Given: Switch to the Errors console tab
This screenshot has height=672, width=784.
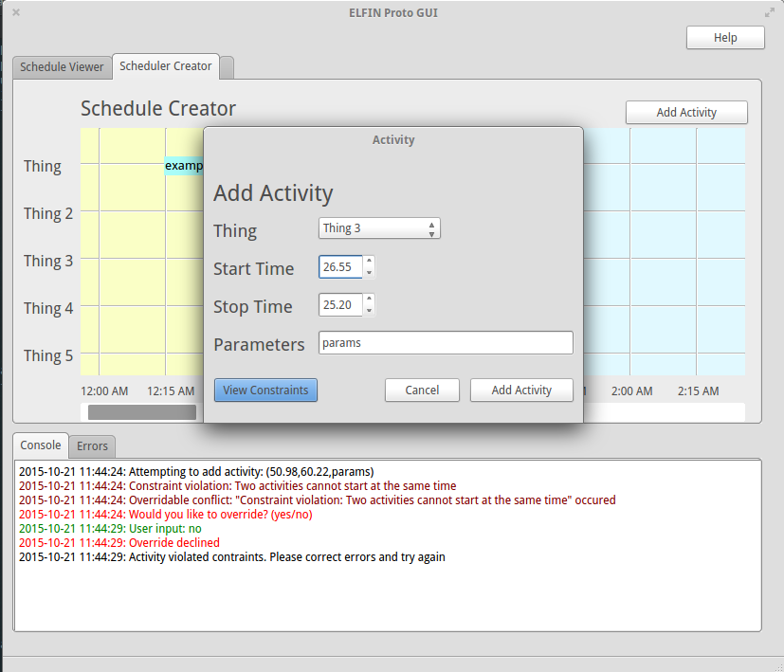Looking at the screenshot, I should point(92,445).
